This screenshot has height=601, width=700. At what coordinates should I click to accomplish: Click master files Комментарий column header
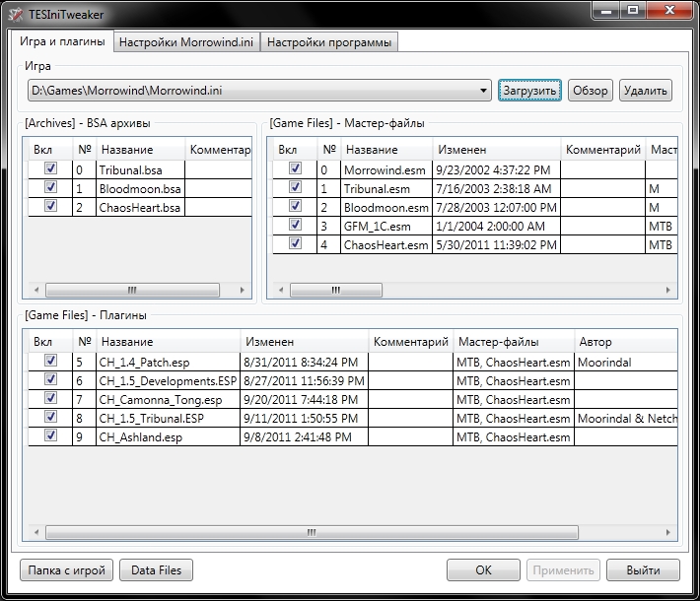coord(602,150)
